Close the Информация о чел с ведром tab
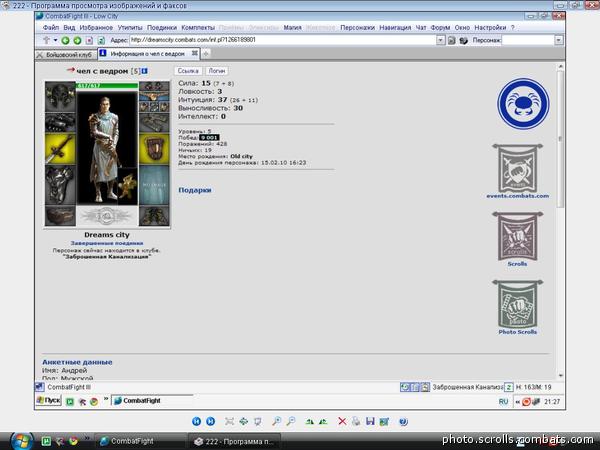Image resolution: width=600 pixels, height=450 pixels. point(195,54)
